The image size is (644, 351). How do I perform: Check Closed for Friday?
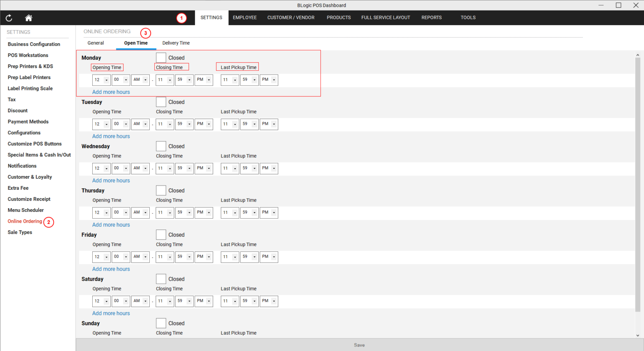[161, 235]
